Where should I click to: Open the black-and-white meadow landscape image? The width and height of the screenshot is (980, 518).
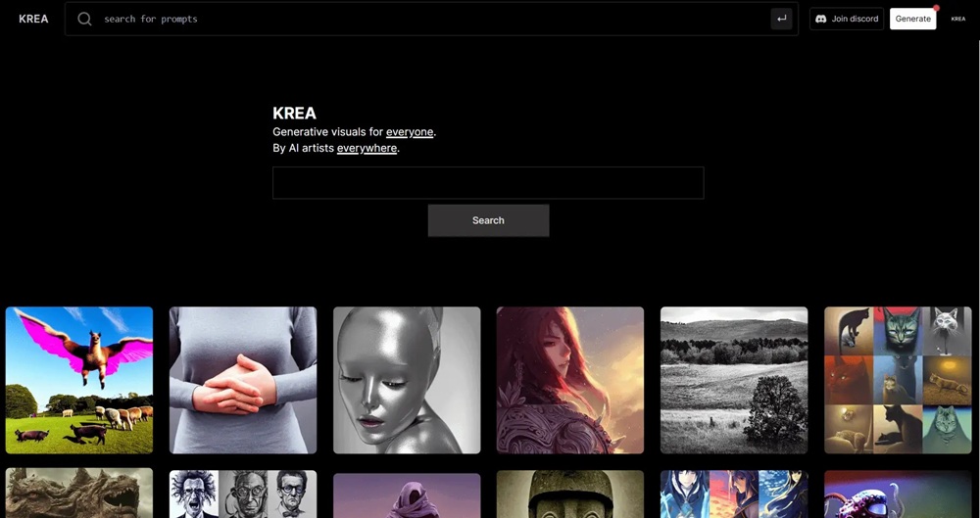[x=734, y=380]
